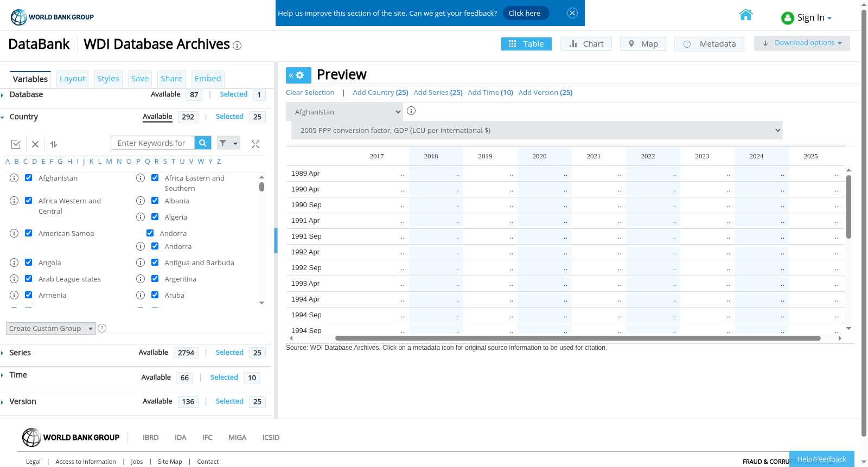Image resolution: width=868 pixels, height=467 pixels.
Task: Focus the Enter Keywords search field
Action: click(152, 143)
